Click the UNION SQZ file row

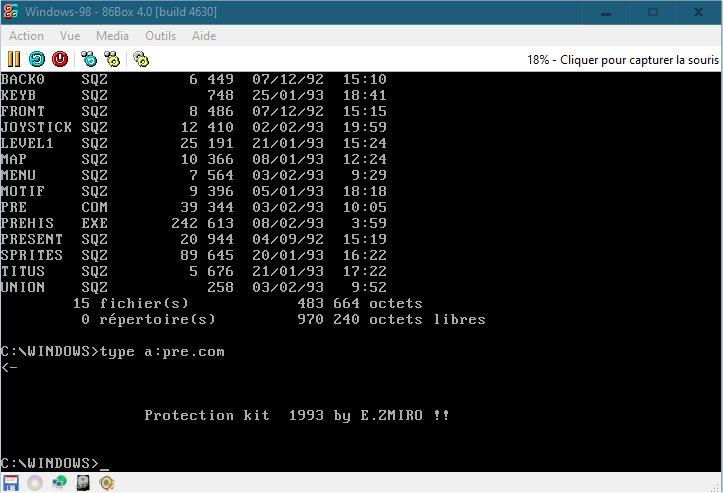(x=194, y=287)
